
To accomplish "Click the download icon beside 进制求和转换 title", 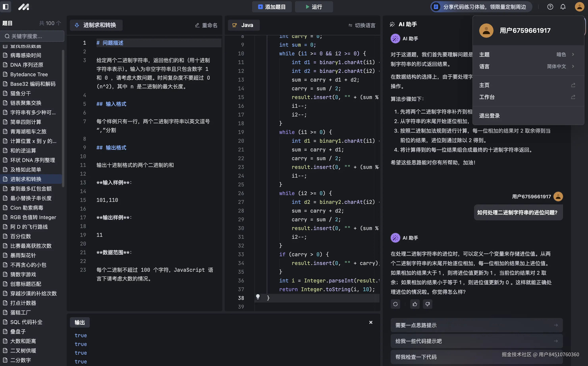I will [77, 25].
